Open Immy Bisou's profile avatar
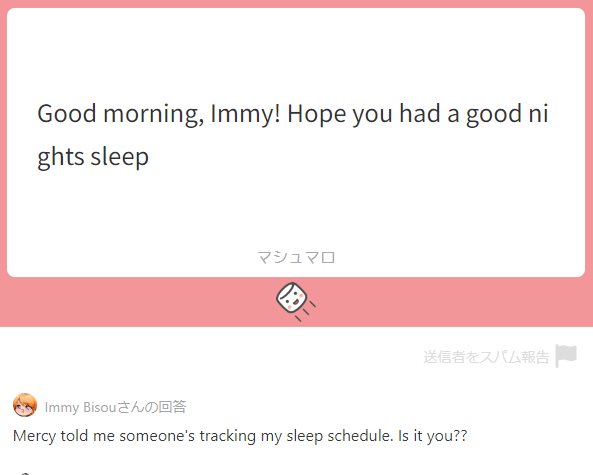This screenshot has height=475, width=593. point(25,405)
